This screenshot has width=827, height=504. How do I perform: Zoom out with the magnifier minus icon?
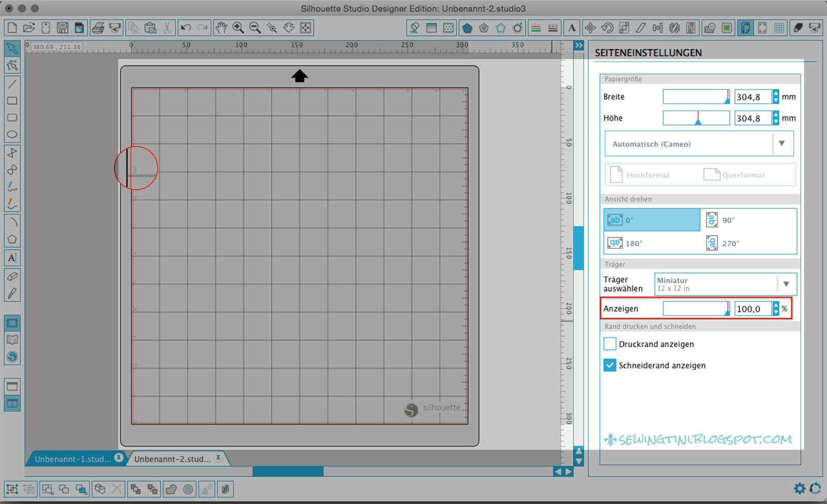coord(255,28)
